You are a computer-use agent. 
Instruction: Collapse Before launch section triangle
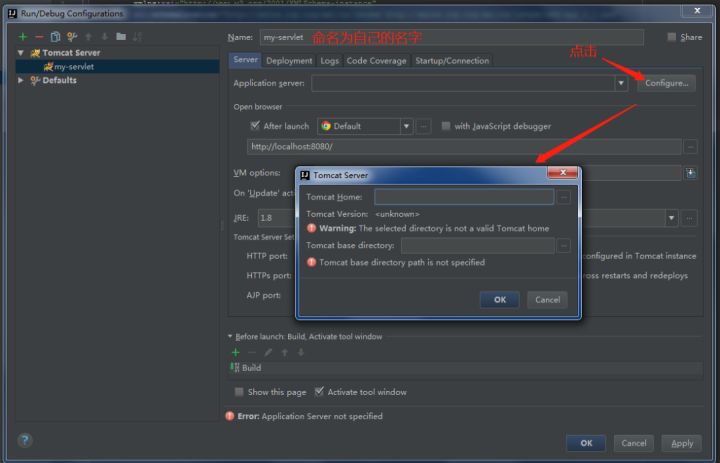(x=230, y=336)
